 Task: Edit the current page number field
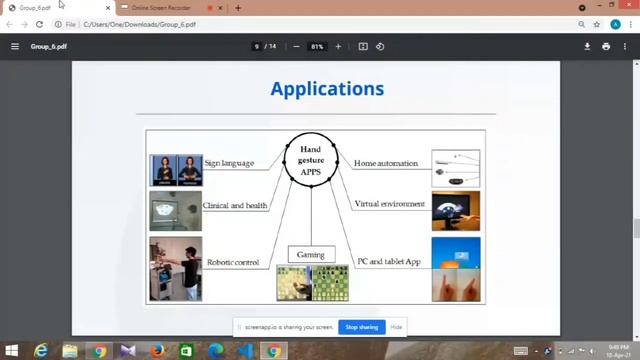coord(256,47)
